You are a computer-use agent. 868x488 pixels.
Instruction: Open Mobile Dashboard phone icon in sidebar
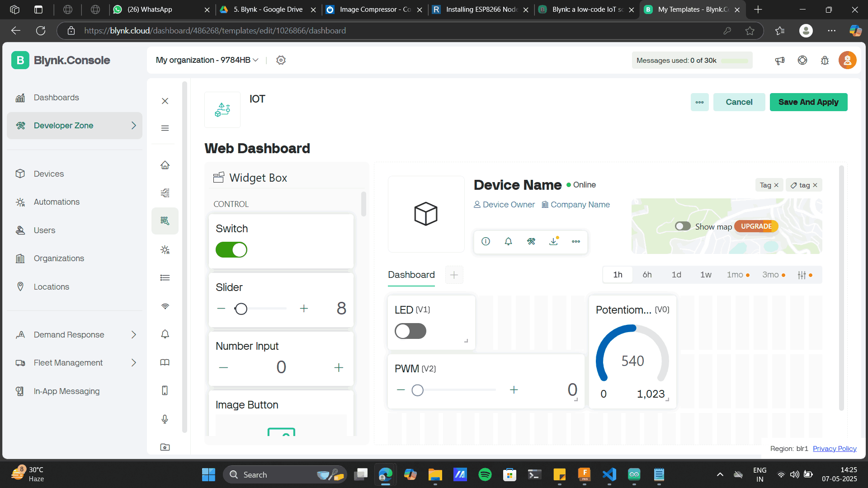click(x=165, y=390)
